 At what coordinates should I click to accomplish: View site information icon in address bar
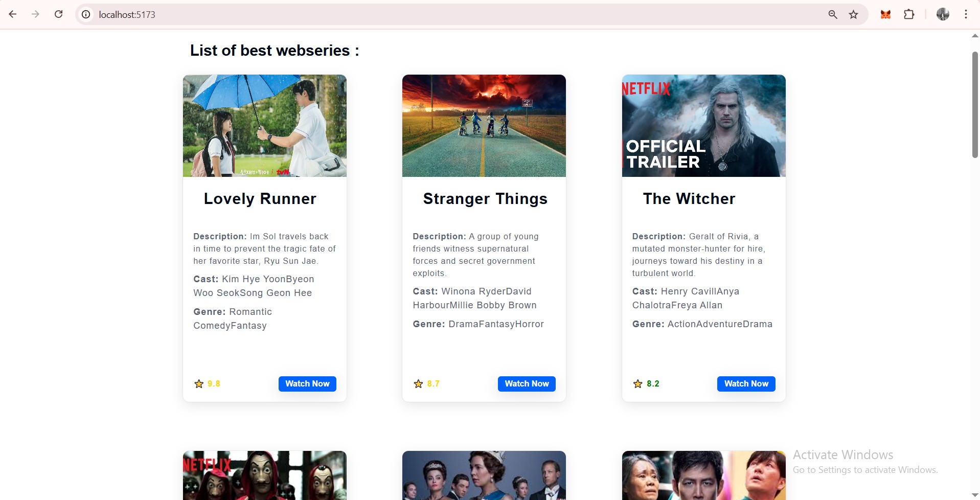point(86,14)
